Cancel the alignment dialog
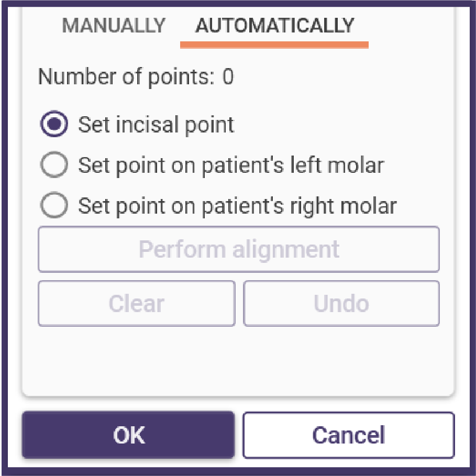This screenshot has width=476, height=476. (x=349, y=435)
